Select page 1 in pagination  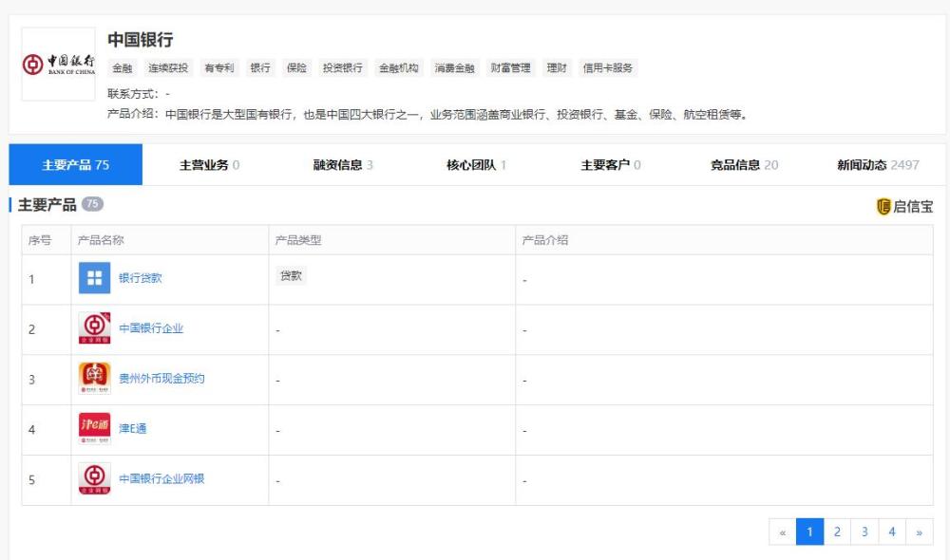click(809, 532)
